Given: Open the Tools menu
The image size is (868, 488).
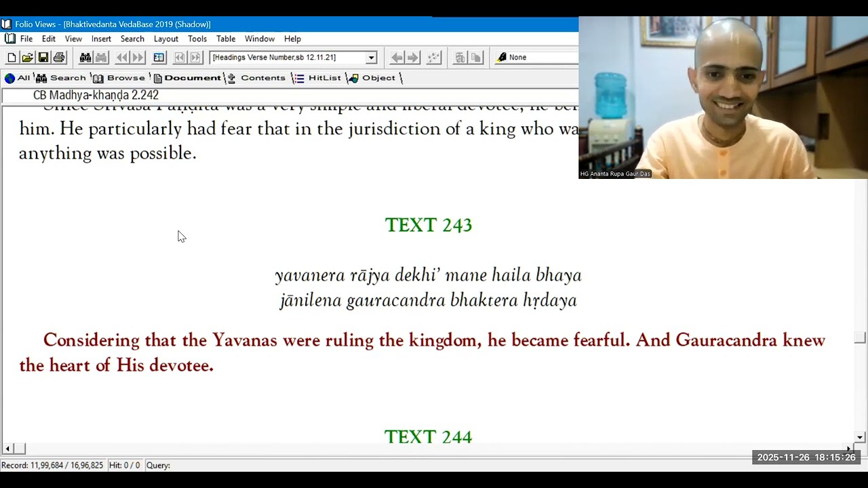Looking at the screenshot, I should tap(197, 39).
